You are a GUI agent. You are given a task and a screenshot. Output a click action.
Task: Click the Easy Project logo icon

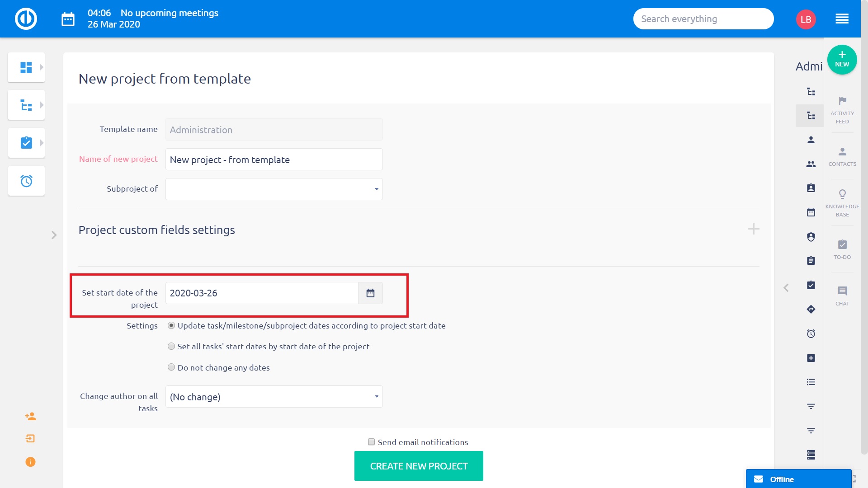coord(26,19)
